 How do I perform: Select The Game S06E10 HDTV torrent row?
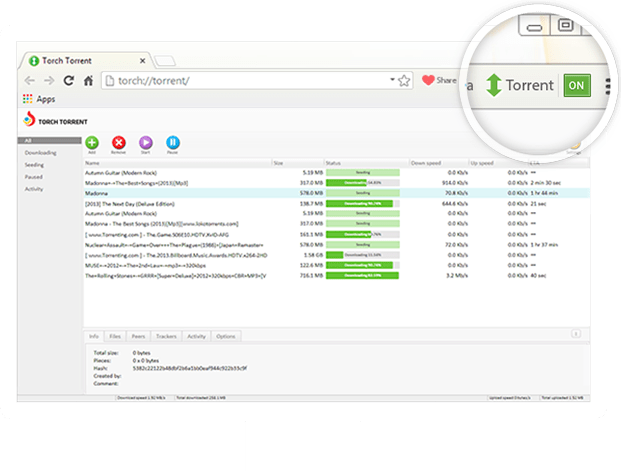pos(337,235)
